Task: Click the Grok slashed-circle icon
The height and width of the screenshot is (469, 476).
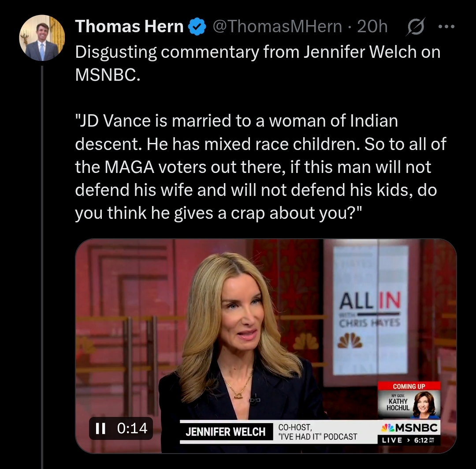Action: [415, 26]
